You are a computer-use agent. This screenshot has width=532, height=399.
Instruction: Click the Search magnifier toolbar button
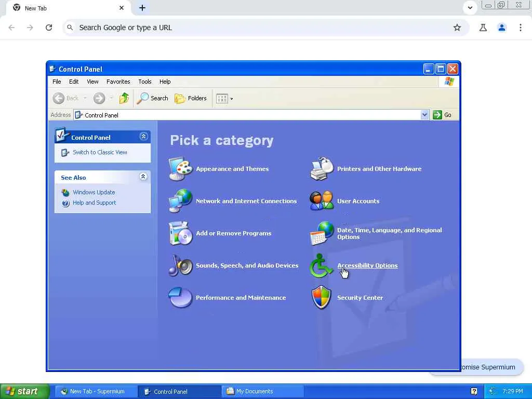point(153,98)
